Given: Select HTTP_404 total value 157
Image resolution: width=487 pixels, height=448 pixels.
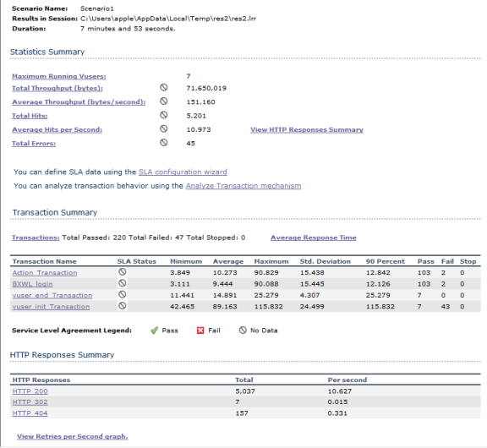Looking at the screenshot, I should (242, 413).
